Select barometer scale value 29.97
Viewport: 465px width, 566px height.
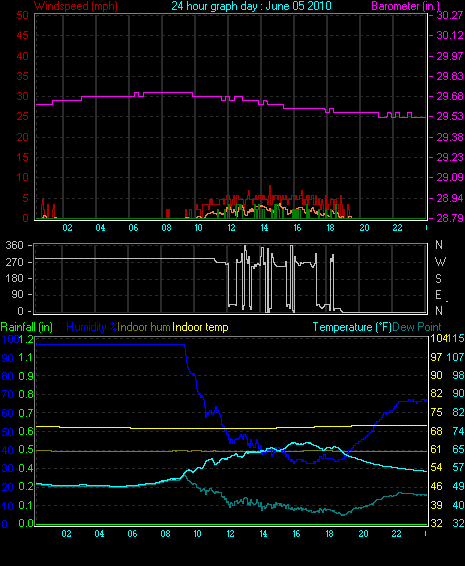tap(450, 56)
